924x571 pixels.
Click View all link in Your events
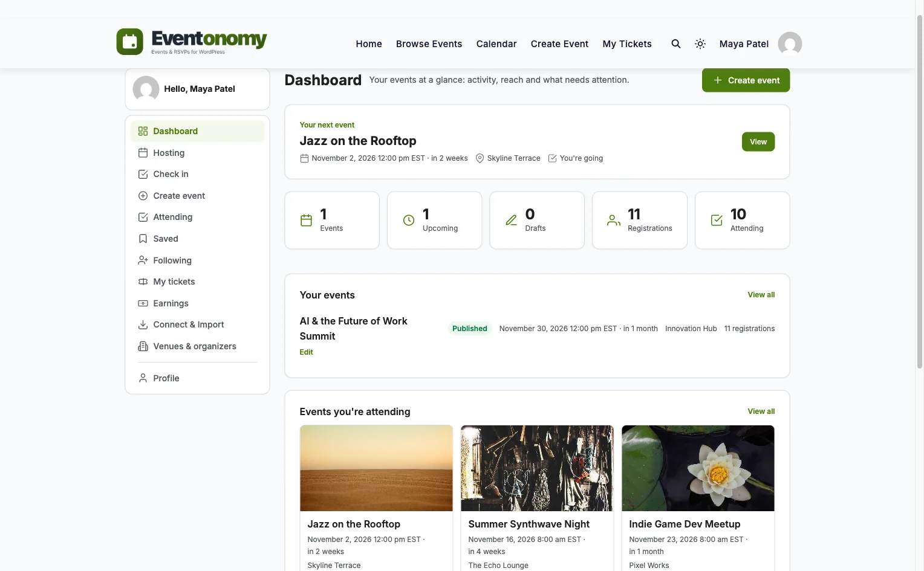[761, 295]
